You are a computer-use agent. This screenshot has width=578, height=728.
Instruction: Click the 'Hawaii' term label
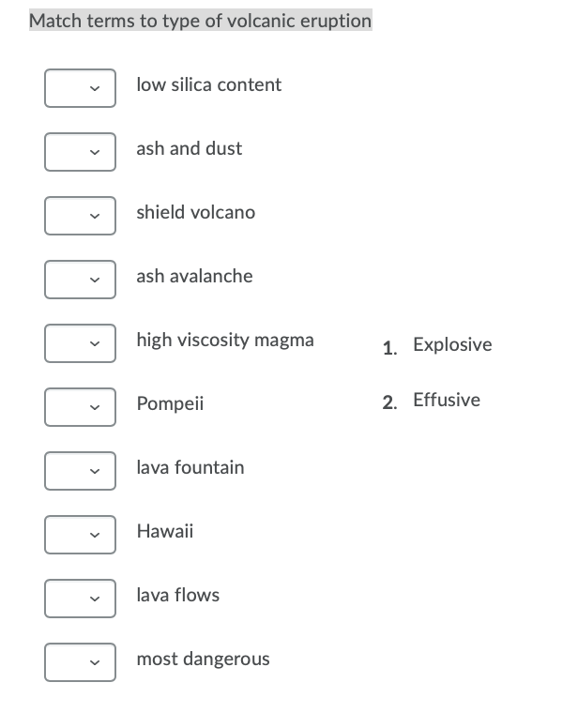click(x=165, y=531)
